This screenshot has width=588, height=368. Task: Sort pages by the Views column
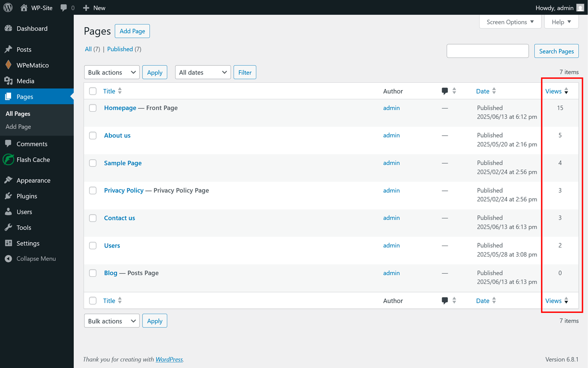[x=554, y=91]
